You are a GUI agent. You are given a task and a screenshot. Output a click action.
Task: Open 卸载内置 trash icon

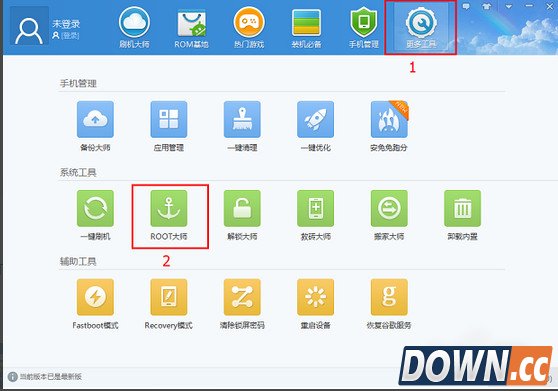pyautogui.click(x=463, y=208)
